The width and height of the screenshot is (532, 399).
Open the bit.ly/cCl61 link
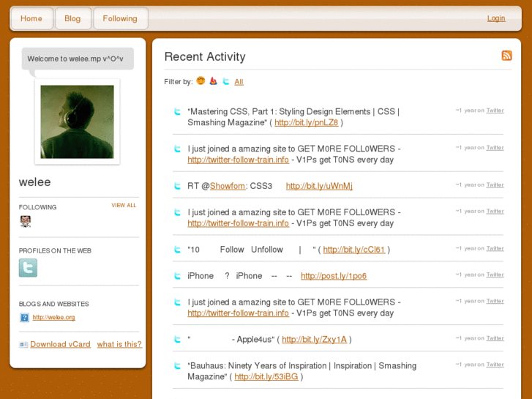click(x=354, y=250)
